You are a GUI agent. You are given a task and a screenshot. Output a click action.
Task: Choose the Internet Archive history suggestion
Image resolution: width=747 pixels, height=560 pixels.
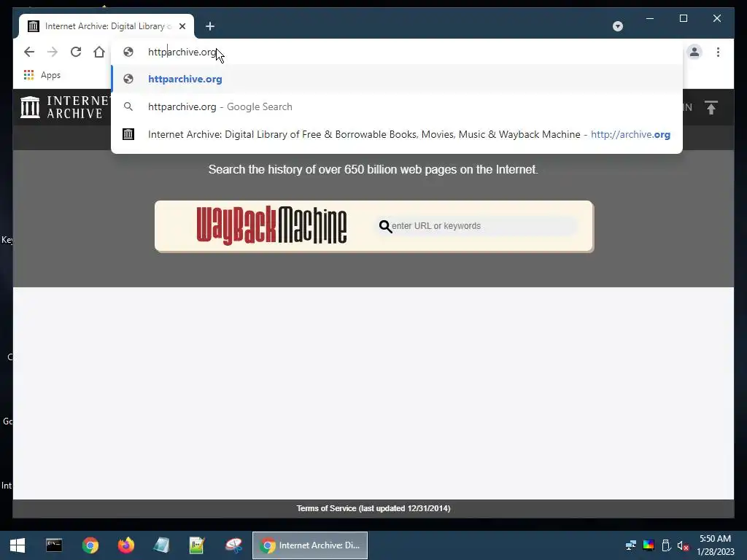coord(396,134)
